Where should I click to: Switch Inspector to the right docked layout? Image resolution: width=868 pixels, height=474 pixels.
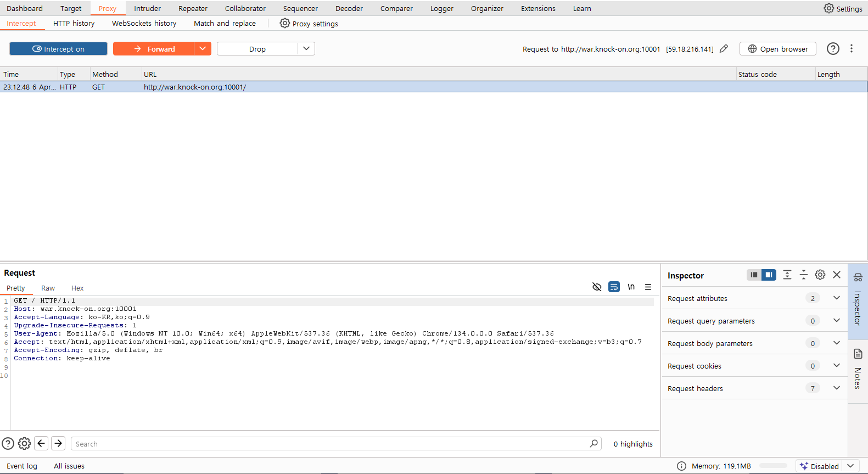[769, 275]
